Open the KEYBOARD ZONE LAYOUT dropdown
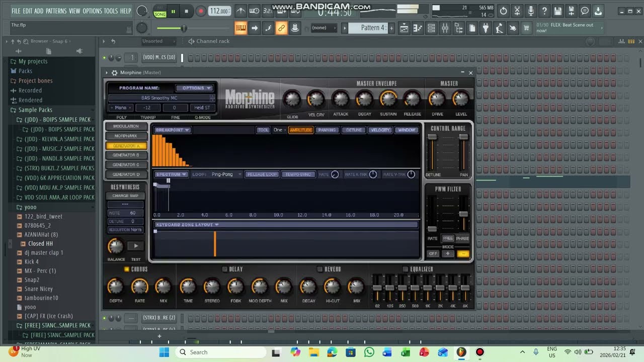 coord(187,225)
